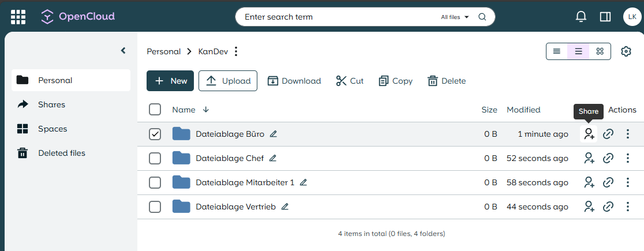
Task: Uncheck the Dateiablage Büro checkbox
Action: tap(155, 134)
